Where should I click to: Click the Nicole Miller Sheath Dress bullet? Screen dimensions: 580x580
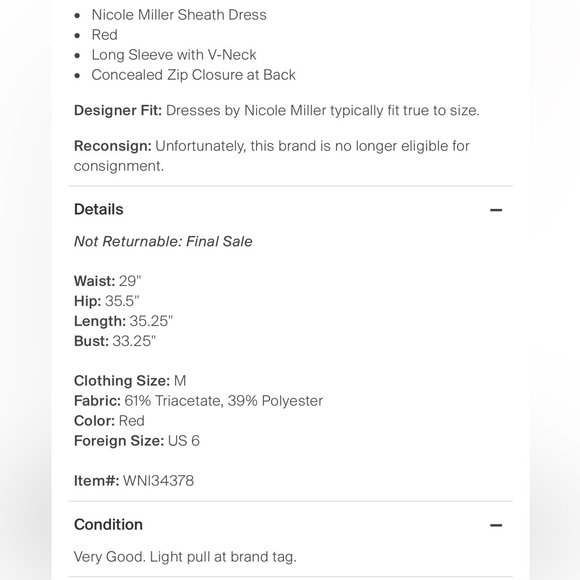(x=179, y=15)
